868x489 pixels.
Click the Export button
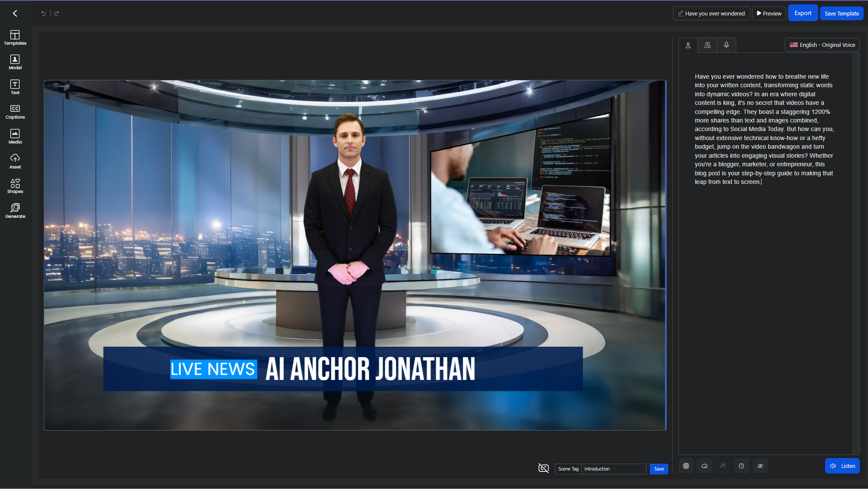(803, 13)
